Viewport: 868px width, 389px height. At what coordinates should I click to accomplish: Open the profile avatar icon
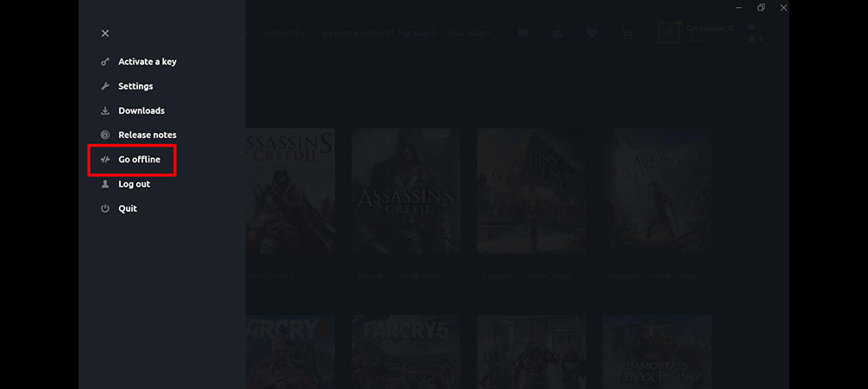668,33
